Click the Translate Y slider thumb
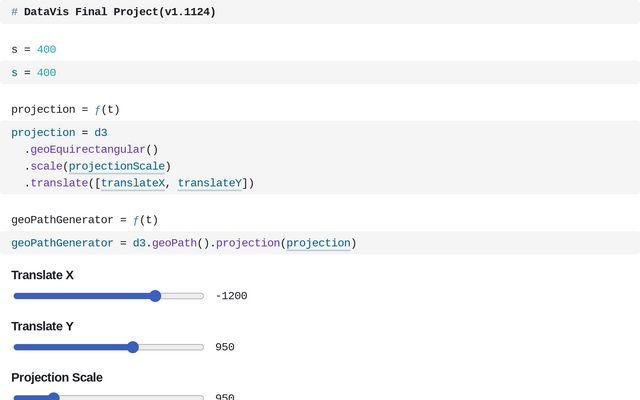 click(133, 347)
